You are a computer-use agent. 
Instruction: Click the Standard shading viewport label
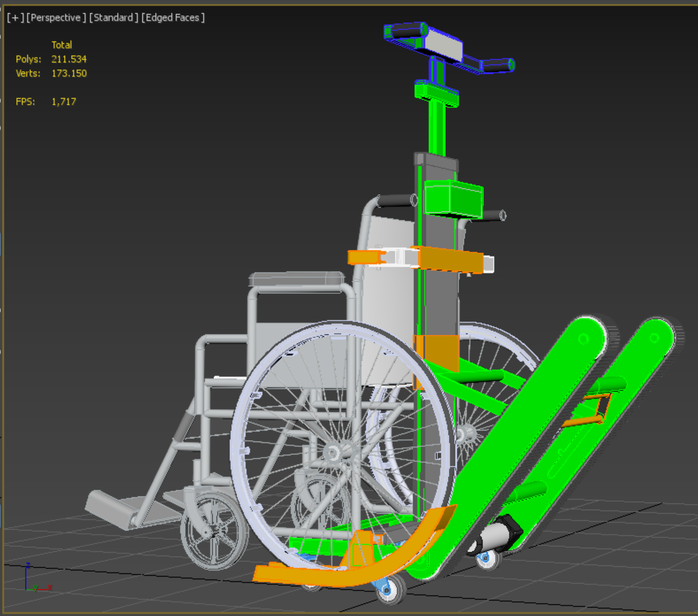coord(114,18)
